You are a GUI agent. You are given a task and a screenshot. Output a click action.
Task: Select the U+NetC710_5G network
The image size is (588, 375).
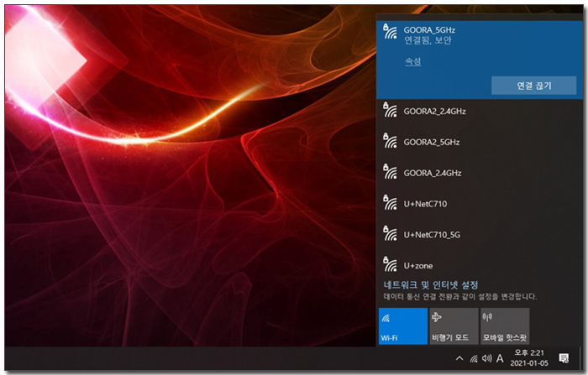[480, 235]
